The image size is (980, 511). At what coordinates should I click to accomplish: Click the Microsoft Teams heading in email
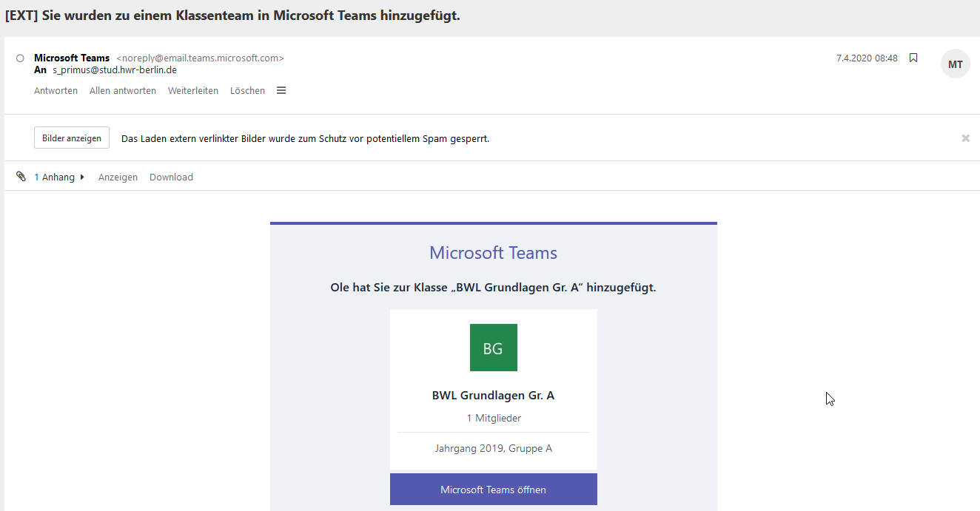pos(493,253)
